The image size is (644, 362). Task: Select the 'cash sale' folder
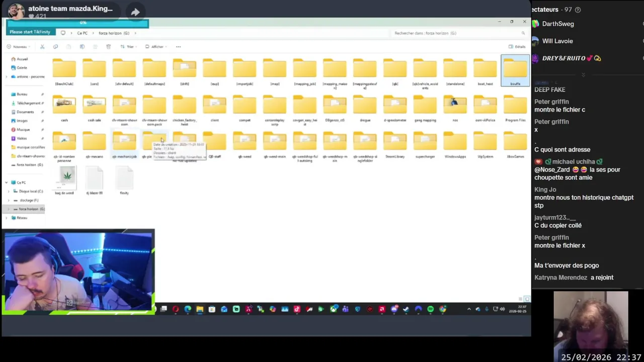pyautogui.click(x=94, y=109)
